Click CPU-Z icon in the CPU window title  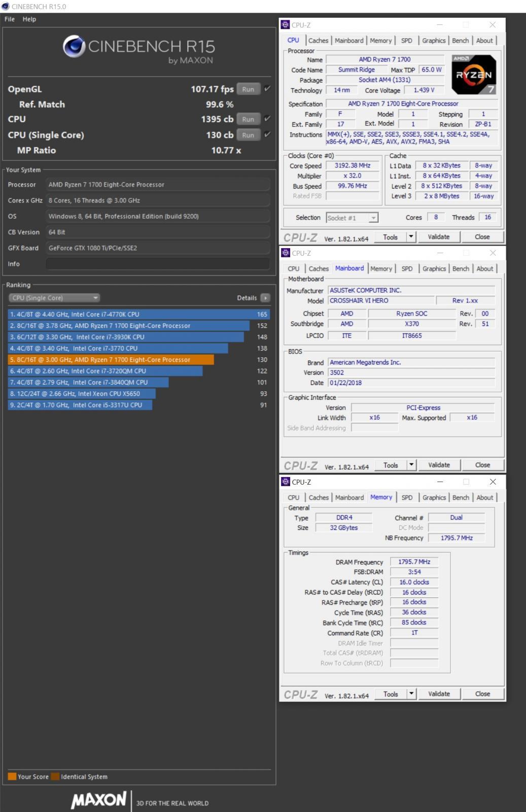285,24
